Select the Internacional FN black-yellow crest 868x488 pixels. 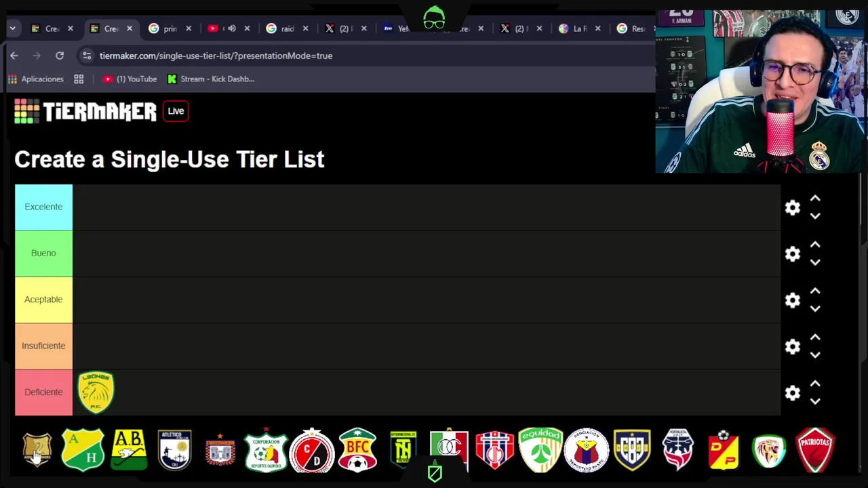point(403,449)
